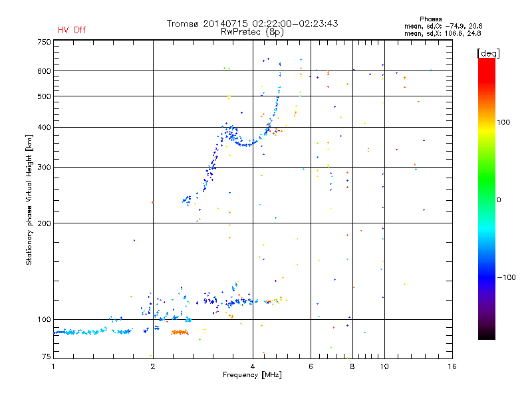Click the 'Stationary phase Virtual Height [km]' axis label
The height and width of the screenshot is (399, 532).
click(29, 199)
